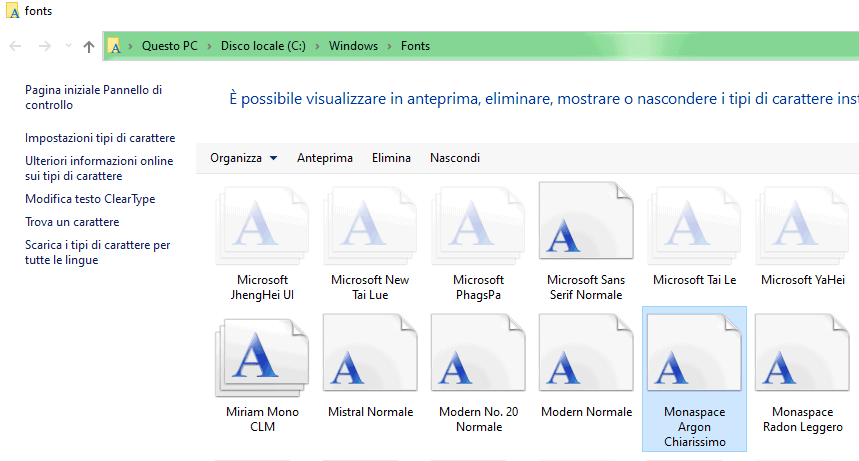Click the fonts window title icon
Image resolution: width=859 pixels, height=461 pixels.
coord(13,11)
